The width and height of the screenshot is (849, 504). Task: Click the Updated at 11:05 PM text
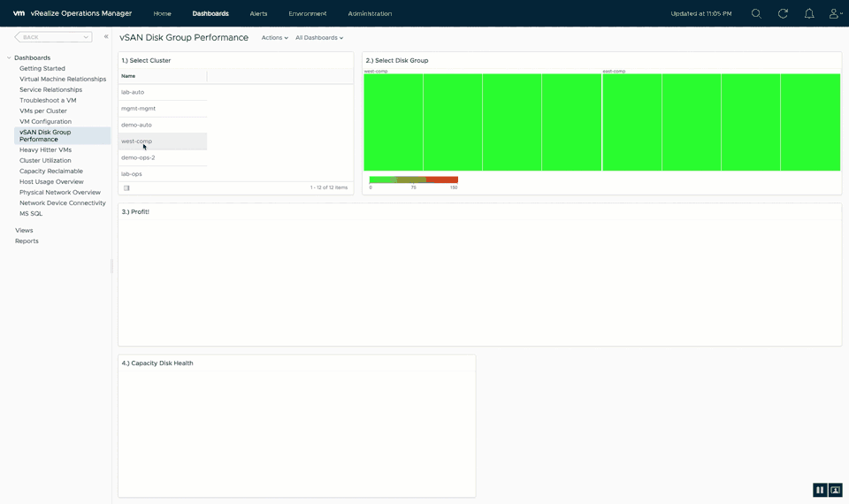coord(701,13)
